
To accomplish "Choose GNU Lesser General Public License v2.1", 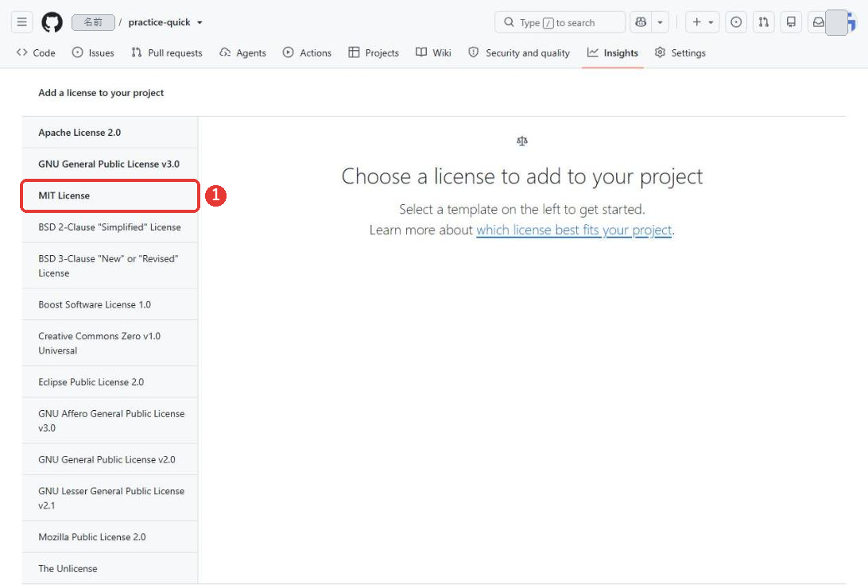I will [110, 498].
